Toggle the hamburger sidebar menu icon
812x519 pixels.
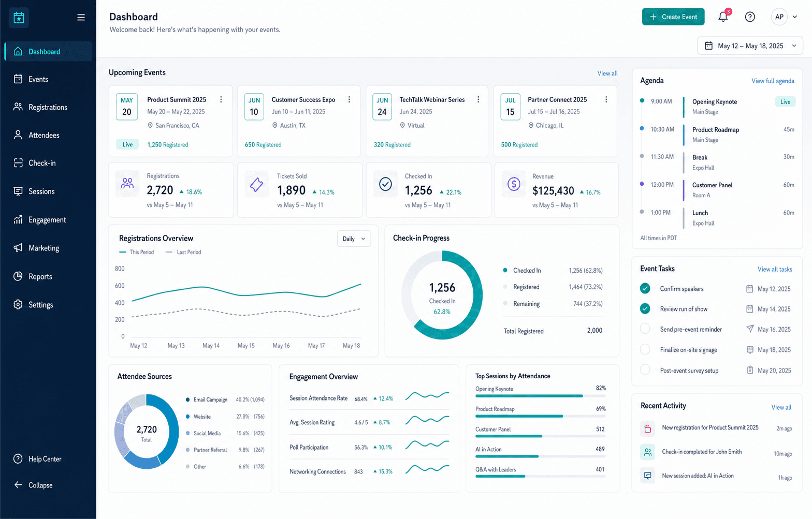point(81,17)
